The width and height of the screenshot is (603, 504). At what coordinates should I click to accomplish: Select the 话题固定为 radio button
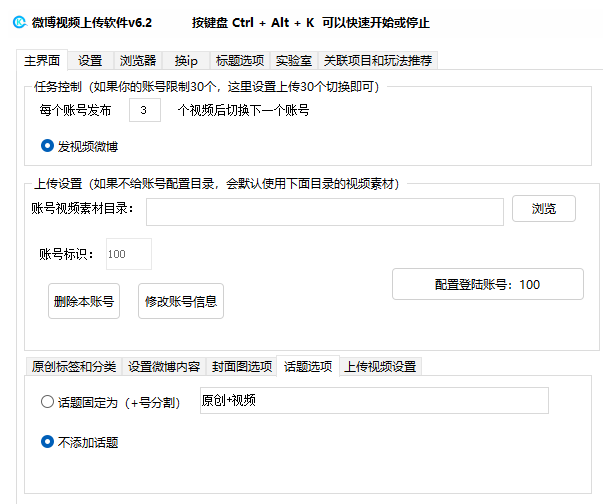(x=47, y=402)
